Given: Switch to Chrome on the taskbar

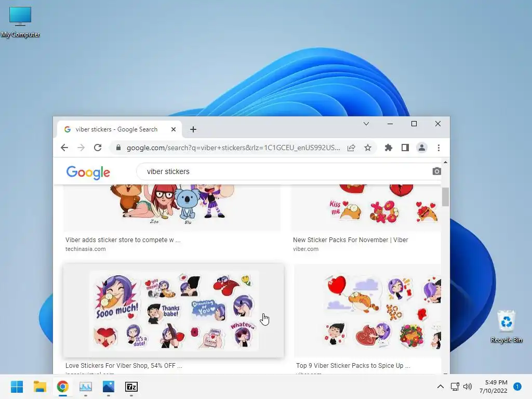Looking at the screenshot, I should point(62,387).
